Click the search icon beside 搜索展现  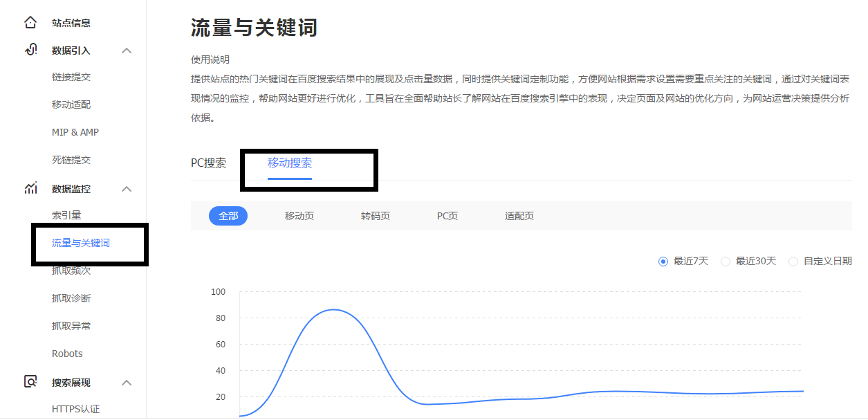pyautogui.click(x=30, y=382)
